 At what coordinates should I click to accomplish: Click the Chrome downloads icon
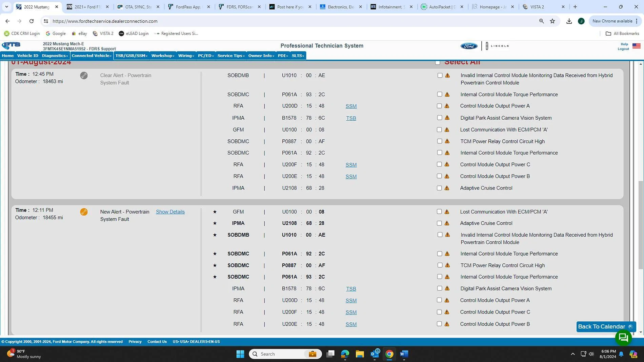569,21
